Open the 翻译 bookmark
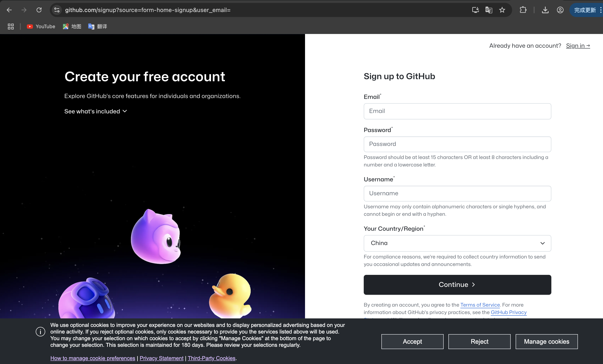The height and width of the screenshot is (364, 603). coord(97,26)
